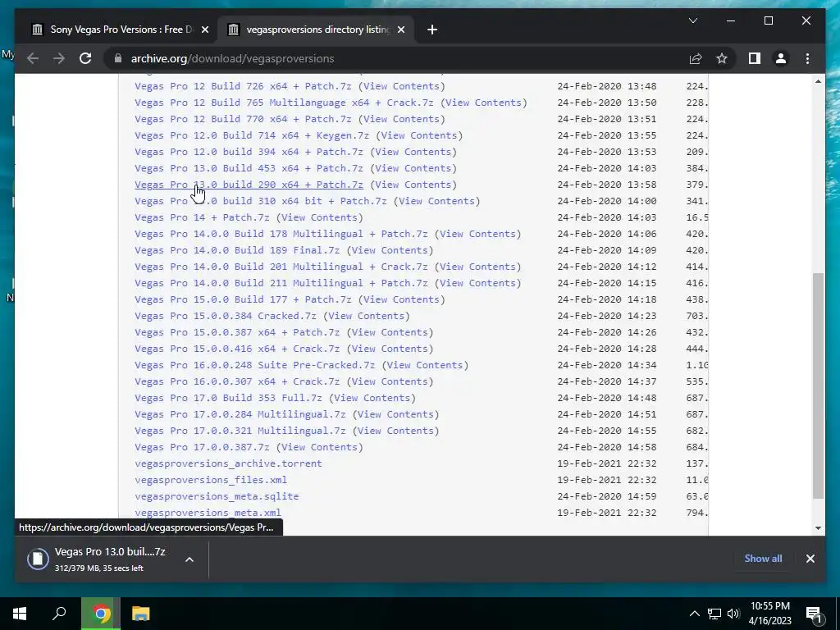840x630 pixels.
Task: Open File Explorer from taskbar
Action: coord(140,614)
